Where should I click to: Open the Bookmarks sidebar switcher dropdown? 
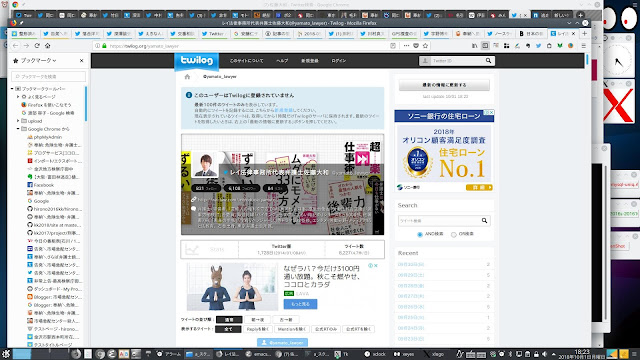pyautogui.click(x=38, y=60)
